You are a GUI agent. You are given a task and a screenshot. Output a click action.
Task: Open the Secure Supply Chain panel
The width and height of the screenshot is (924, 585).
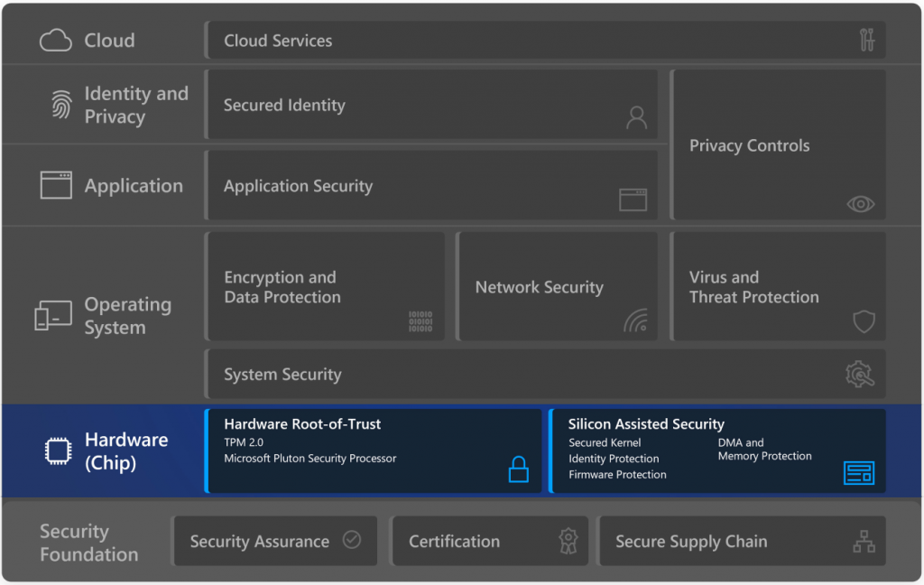742,541
